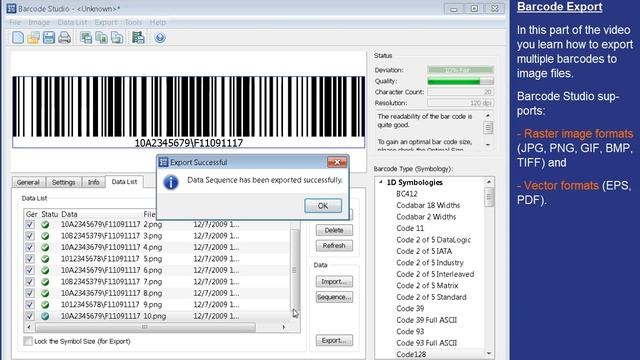Click the Print toolbar icon
Viewport: 640px width, 360px height.
click(64, 38)
